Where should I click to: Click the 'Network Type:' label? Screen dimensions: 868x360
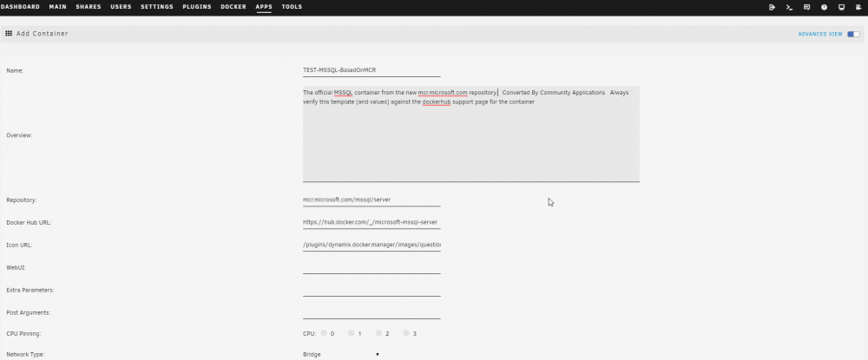[25, 355]
